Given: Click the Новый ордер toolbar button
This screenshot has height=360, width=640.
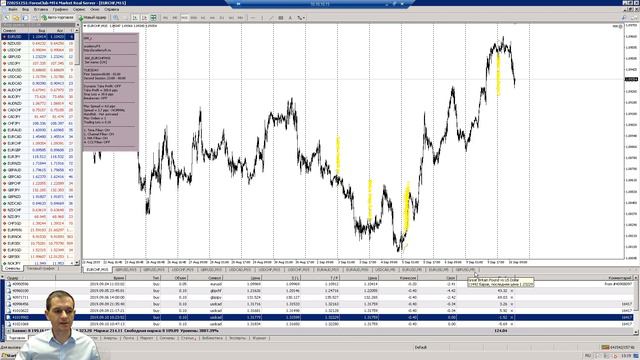Looking at the screenshot, I should click(x=93, y=18).
